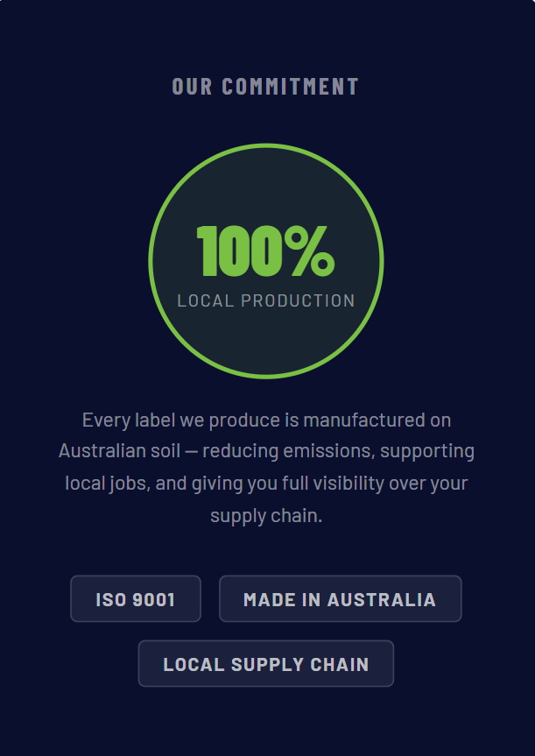Click the word COMMITMENT in the heading
The width and height of the screenshot is (535, 756).
(x=291, y=87)
